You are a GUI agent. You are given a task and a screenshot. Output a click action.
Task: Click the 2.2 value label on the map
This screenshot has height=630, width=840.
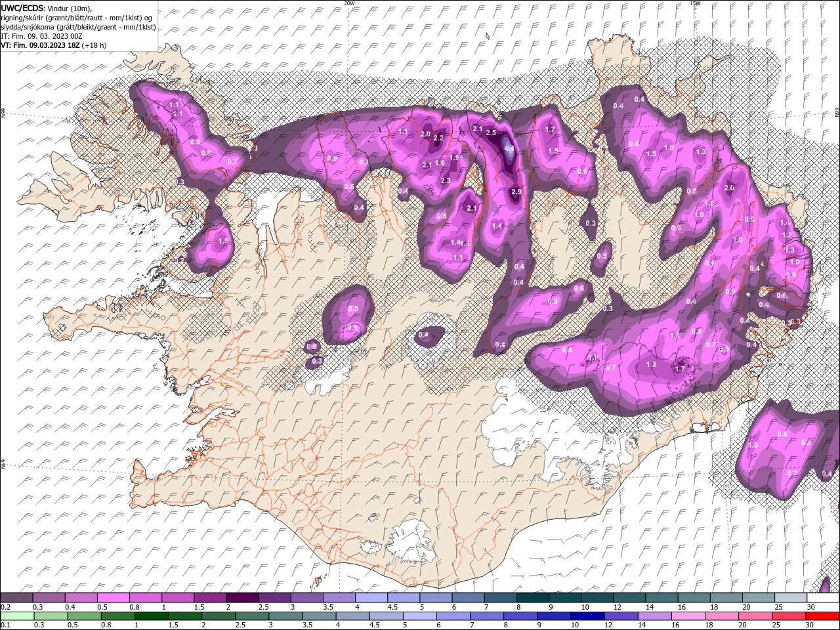[x=439, y=138]
